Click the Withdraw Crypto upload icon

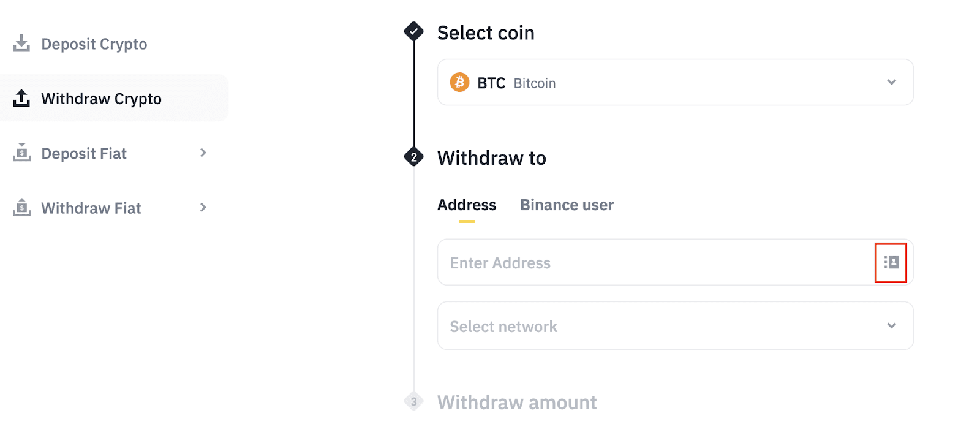[x=21, y=98]
